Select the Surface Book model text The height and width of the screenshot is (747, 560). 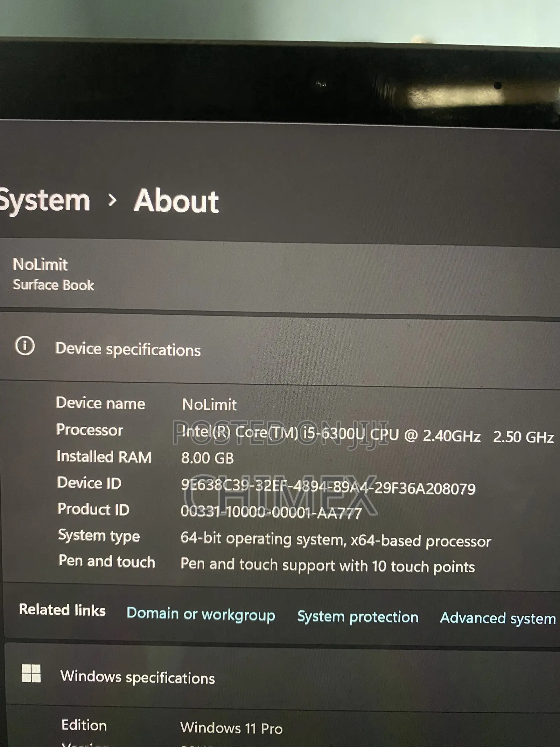[x=54, y=285]
